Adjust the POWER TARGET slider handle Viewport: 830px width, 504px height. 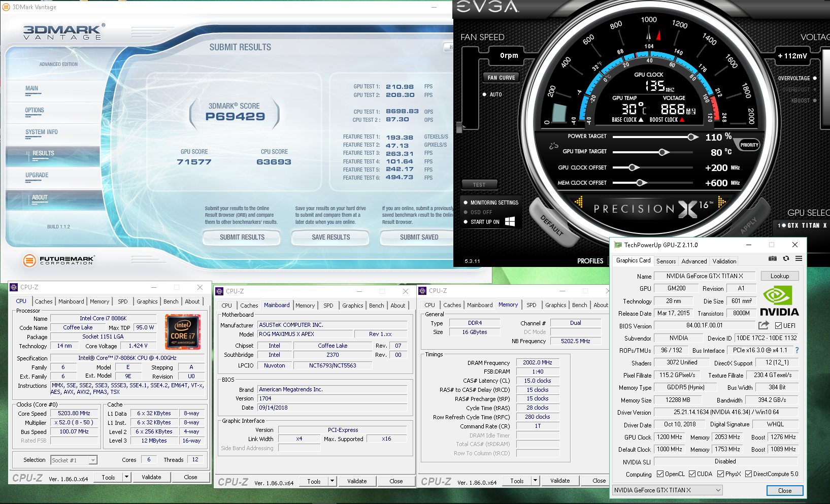coord(692,137)
